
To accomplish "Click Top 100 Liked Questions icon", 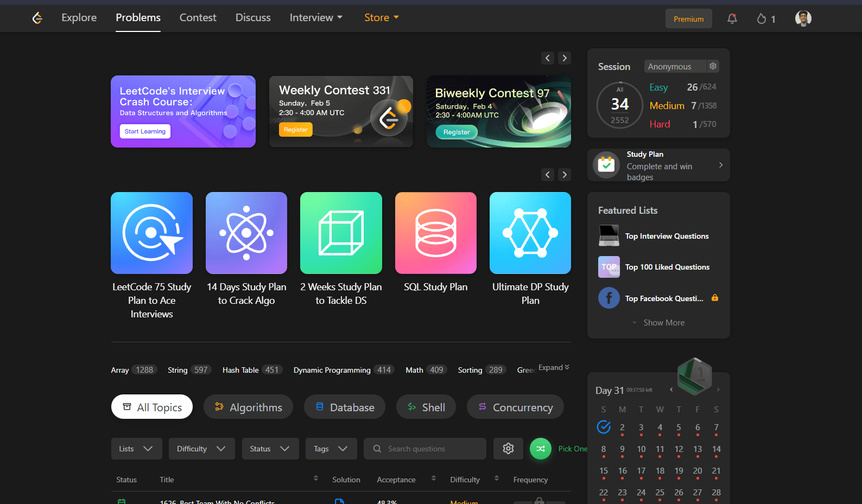I will [609, 267].
